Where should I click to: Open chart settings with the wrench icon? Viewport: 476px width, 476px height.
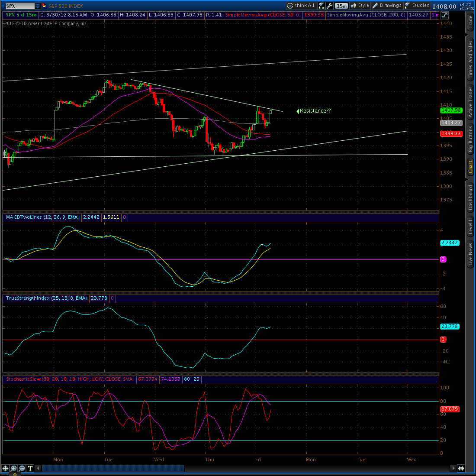coord(330,6)
